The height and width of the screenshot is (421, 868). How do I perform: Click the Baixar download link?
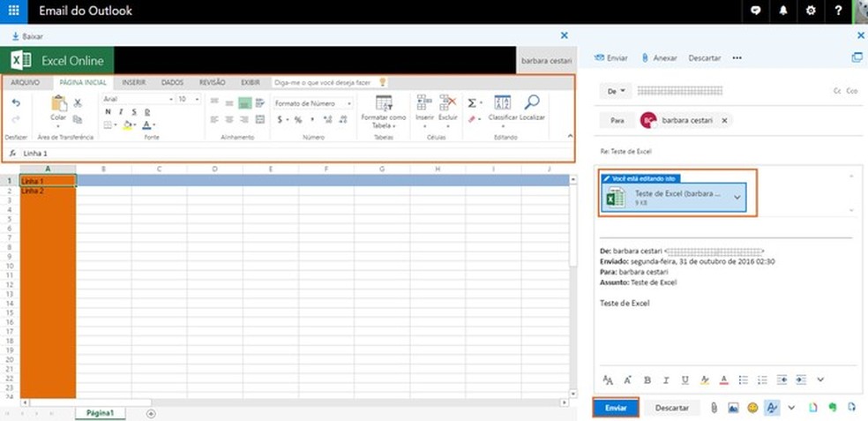tap(27, 36)
